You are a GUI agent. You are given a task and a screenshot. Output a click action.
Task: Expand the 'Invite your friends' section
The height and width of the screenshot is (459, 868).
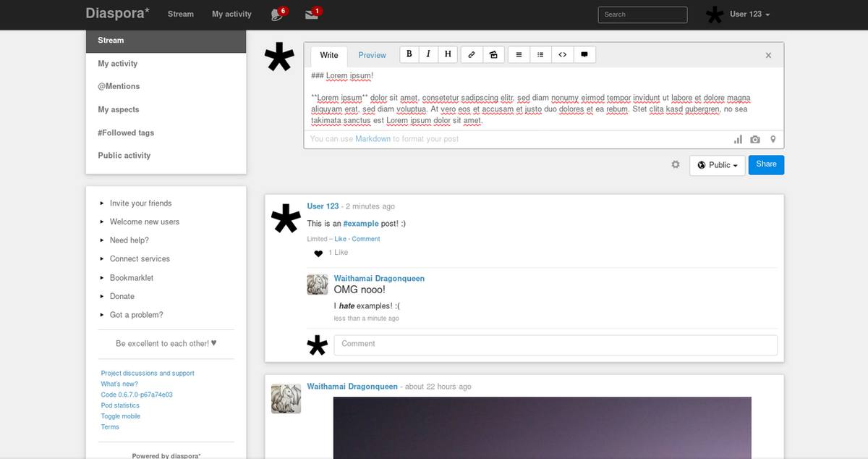140,203
